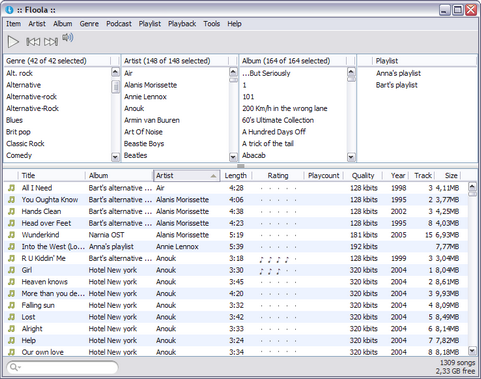Select Beastie Boys artist
Image resolution: width=481 pixels, height=379 pixels.
tap(144, 144)
